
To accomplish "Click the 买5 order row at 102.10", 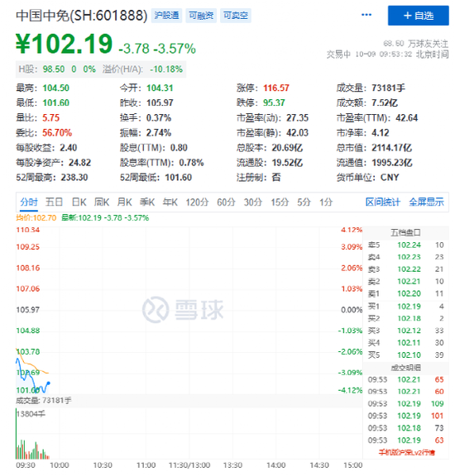I will click(x=405, y=355).
